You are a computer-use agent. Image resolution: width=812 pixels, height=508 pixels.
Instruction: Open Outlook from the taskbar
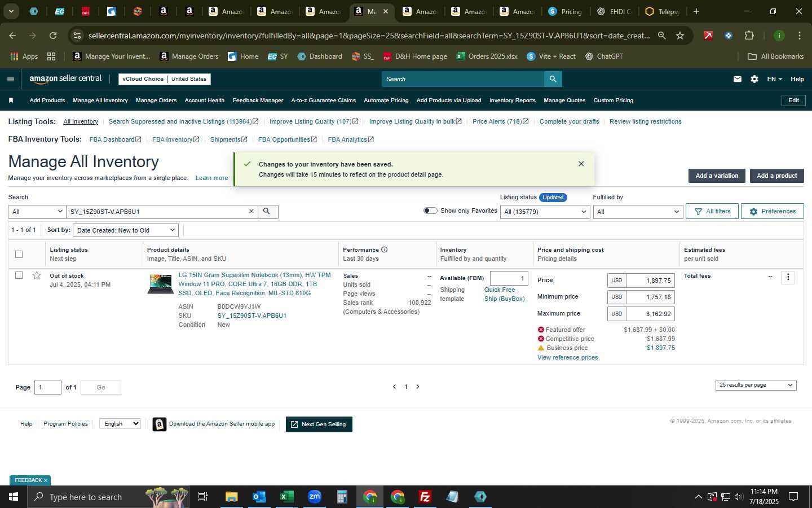259,497
